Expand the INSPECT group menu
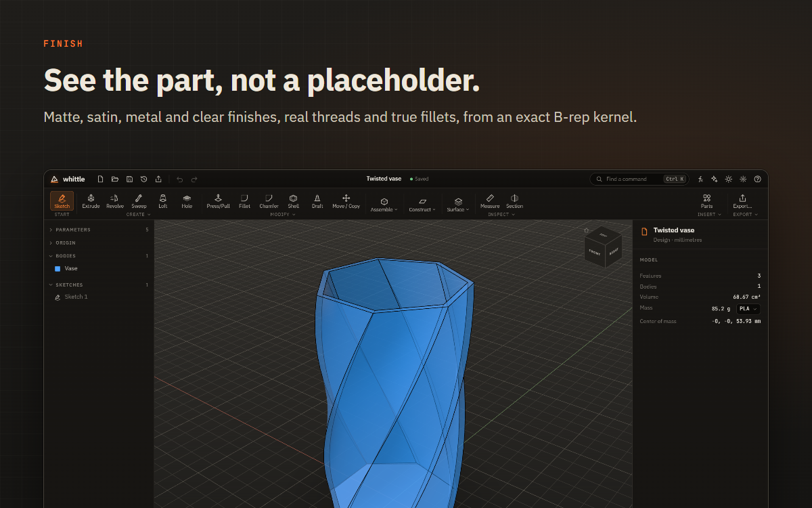The height and width of the screenshot is (508, 812). (501, 215)
